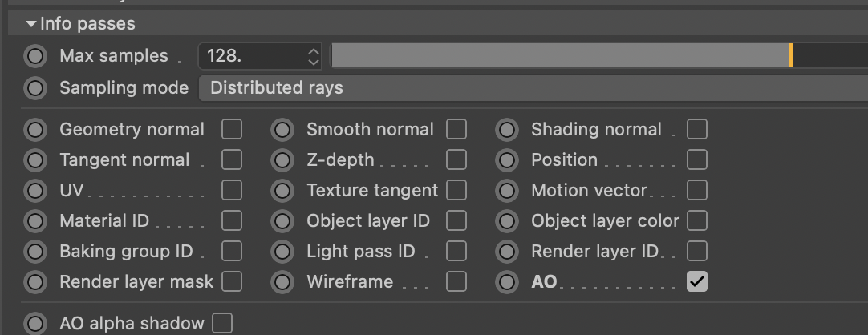Click the keyframe dot next to Z-depth

[x=282, y=160]
